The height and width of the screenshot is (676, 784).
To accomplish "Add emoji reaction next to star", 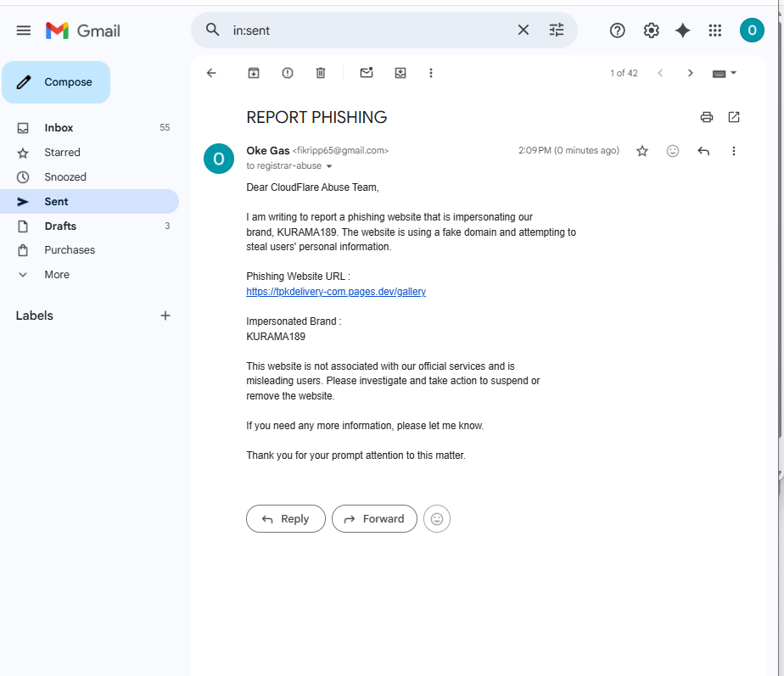I will tap(673, 151).
